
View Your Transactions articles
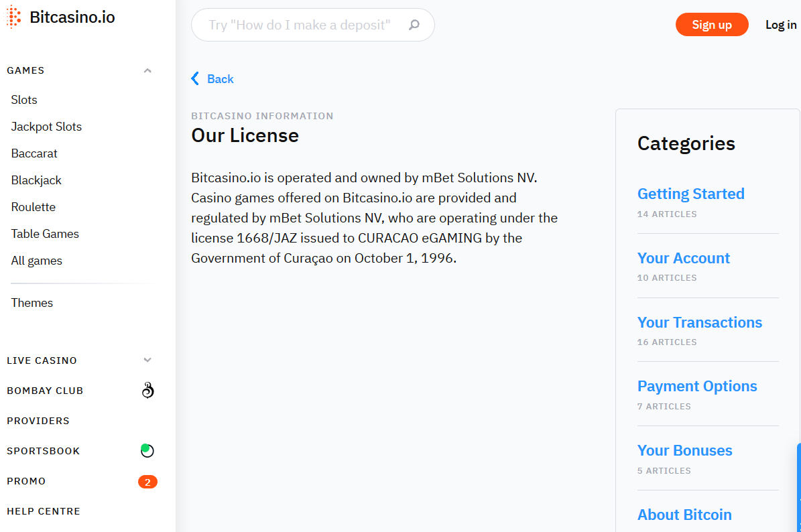pyautogui.click(x=699, y=322)
